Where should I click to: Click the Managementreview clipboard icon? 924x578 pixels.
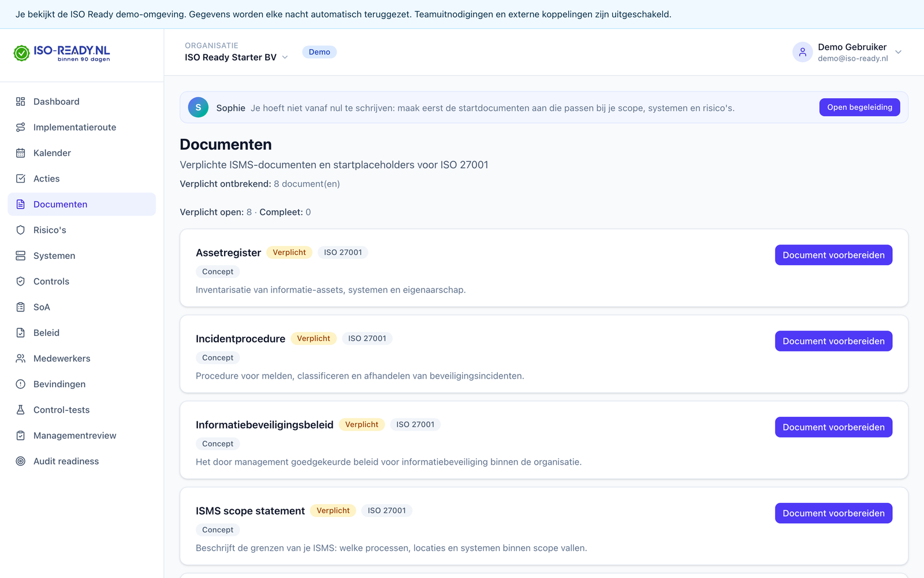click(x=21, y=436)
